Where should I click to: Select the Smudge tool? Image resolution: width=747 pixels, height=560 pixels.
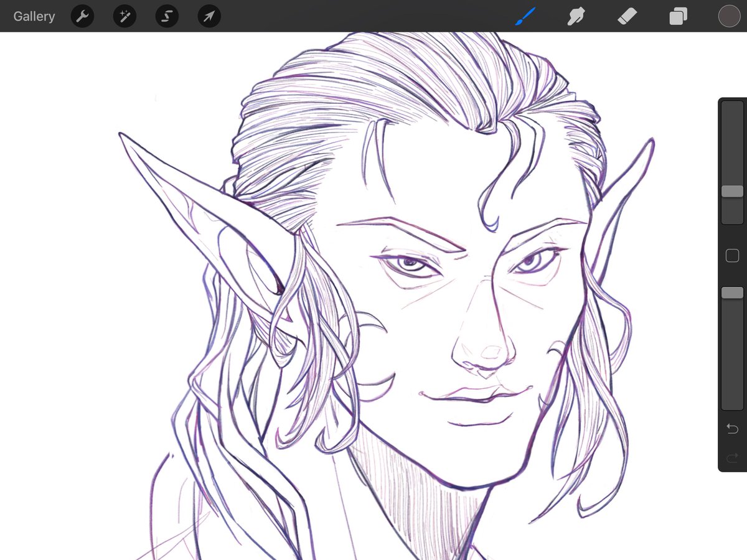click(x=576, y=16)
